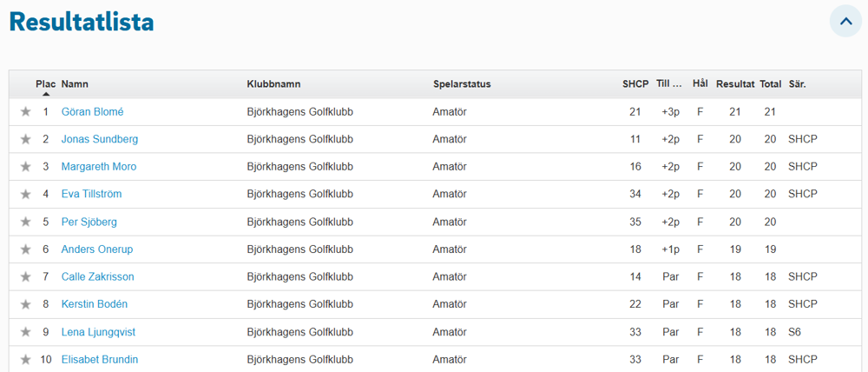Open Jonas Sundberg's player link
The height and width of the screenshot is (372, 868).
tap(99, 139)
